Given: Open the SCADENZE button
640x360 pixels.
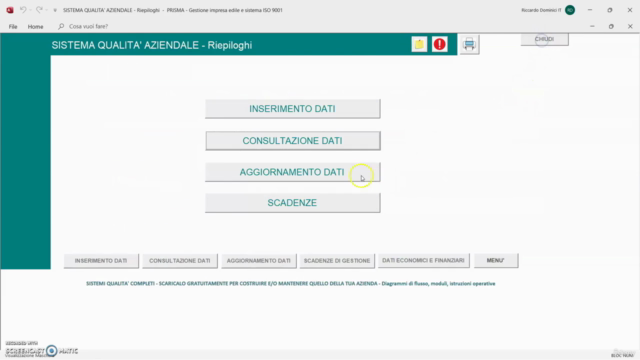Looking at the screenshot, I should click(x=293, y=203).
